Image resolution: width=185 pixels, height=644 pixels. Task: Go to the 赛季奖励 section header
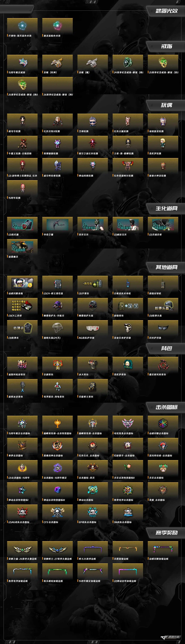tap(166, 533)
